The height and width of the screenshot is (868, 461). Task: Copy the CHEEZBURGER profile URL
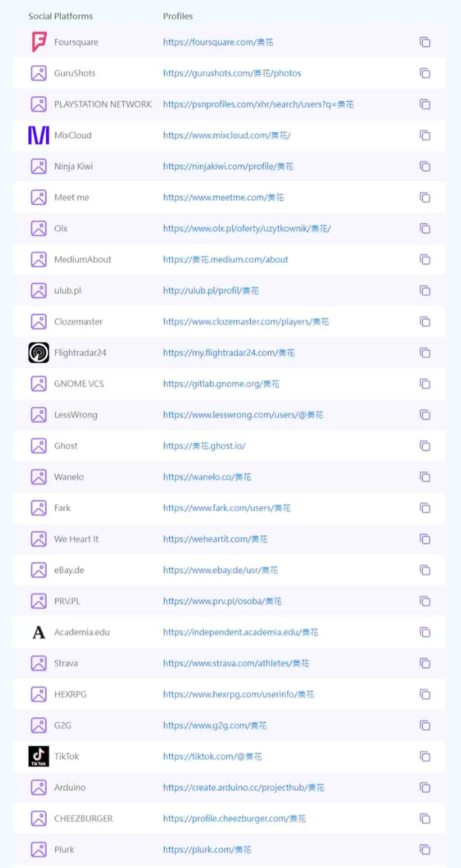pyautogui.click(x=425, y=819)
